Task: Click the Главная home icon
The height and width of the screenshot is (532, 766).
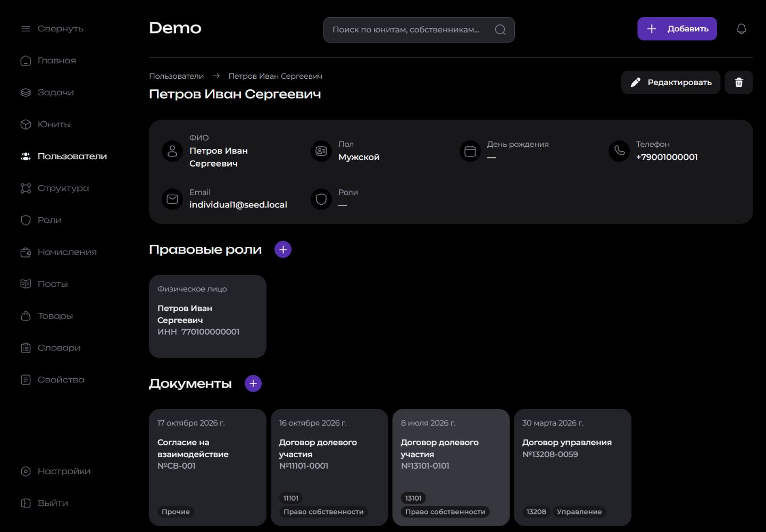Action: [26, 61]
